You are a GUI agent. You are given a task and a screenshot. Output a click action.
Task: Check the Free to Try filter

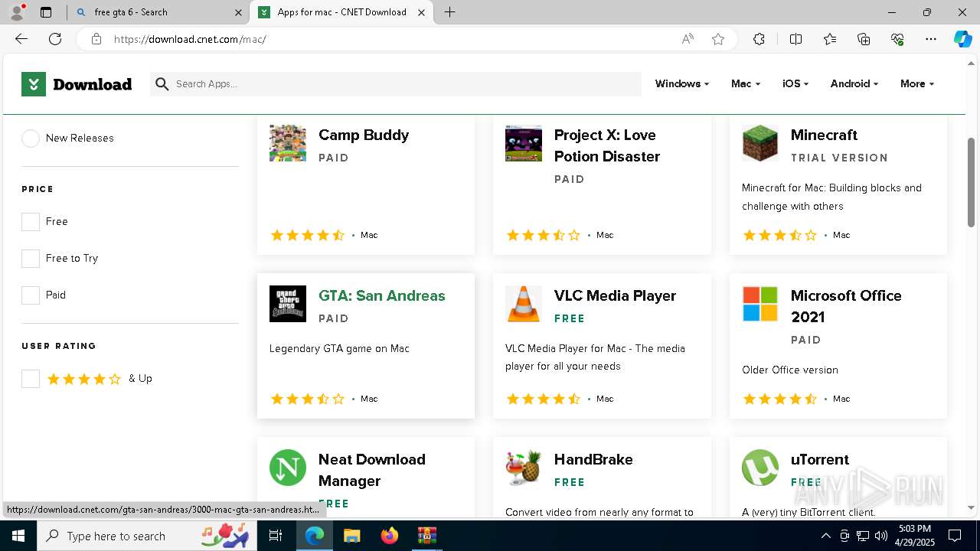[31, 259]
